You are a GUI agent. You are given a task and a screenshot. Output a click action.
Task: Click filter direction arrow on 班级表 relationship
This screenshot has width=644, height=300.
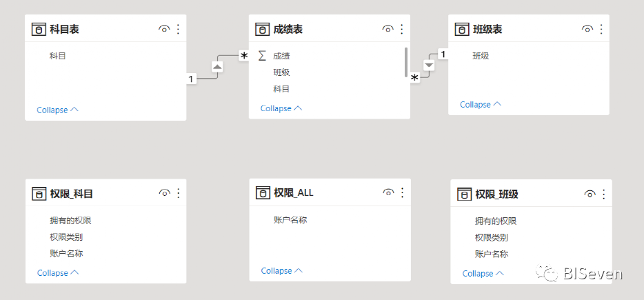tap(429, 65)
